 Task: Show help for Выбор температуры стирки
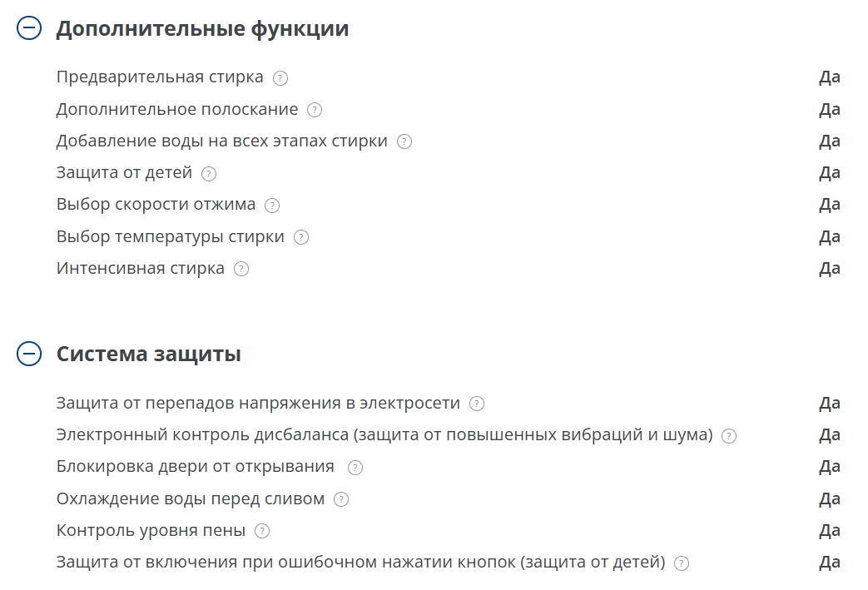point(301,237)
